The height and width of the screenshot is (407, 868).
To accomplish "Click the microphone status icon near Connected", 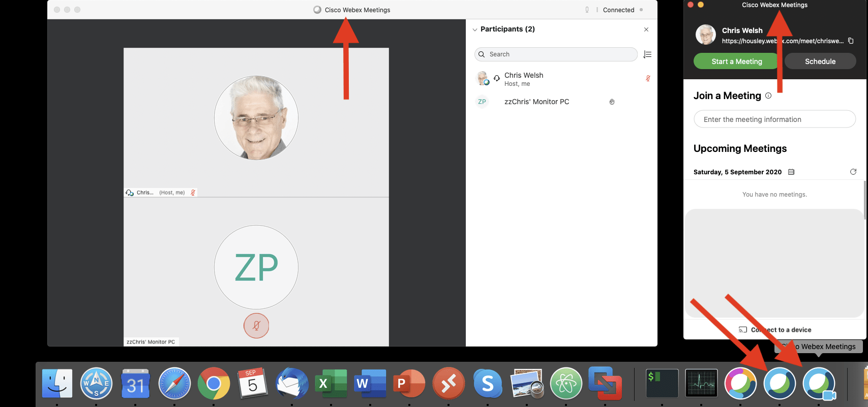I will [x=587, y=10].
